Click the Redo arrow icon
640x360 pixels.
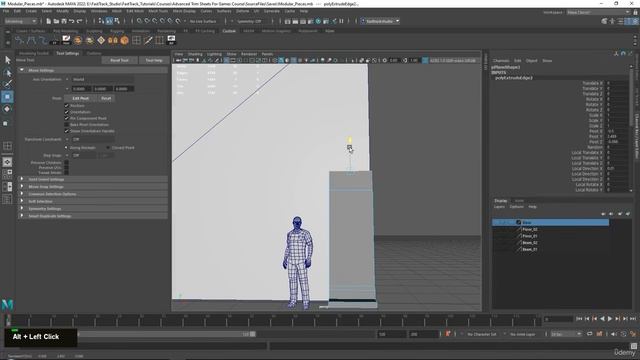point(80,21)
